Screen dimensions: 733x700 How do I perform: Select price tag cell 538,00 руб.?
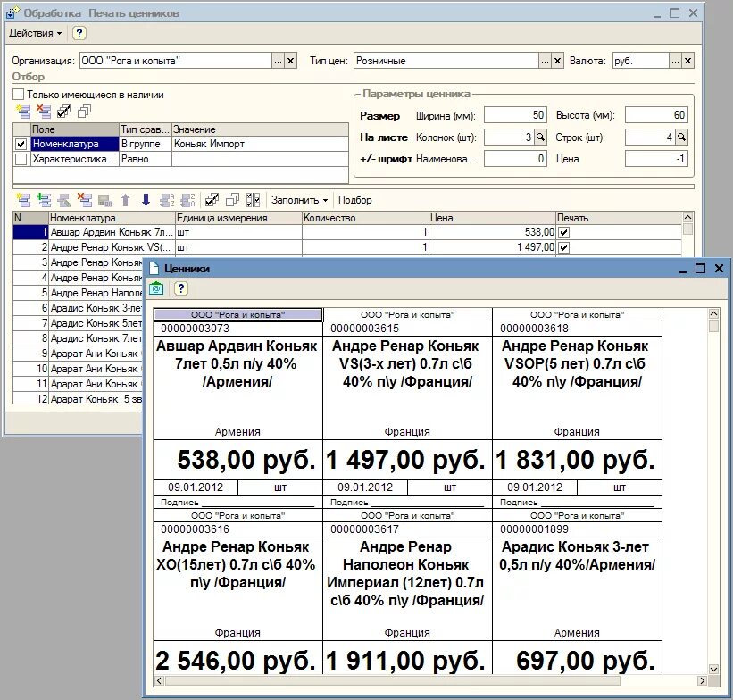click(238, 460)
